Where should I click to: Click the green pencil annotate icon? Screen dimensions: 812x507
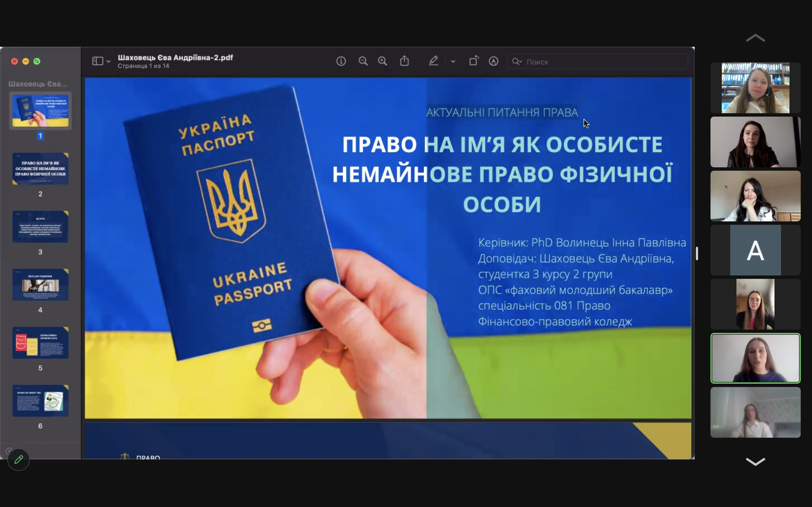click(18, 459)
